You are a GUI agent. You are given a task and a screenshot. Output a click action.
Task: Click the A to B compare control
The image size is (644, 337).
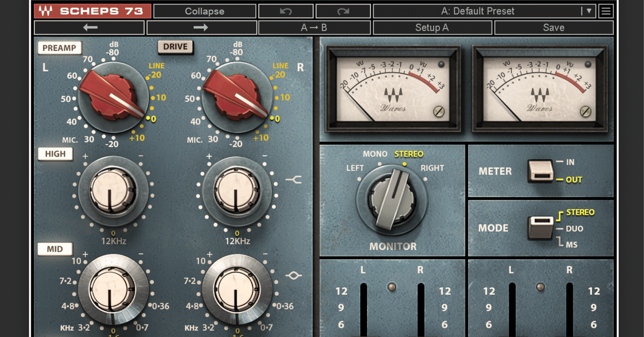click(314, 28)
